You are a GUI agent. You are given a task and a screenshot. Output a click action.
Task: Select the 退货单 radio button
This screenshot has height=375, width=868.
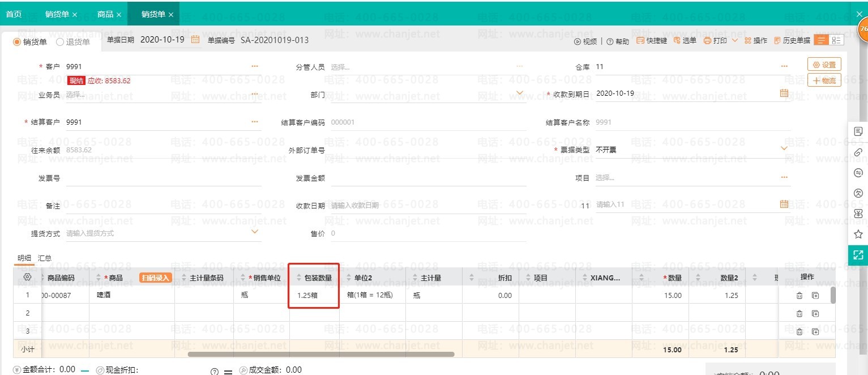point(60,41)
